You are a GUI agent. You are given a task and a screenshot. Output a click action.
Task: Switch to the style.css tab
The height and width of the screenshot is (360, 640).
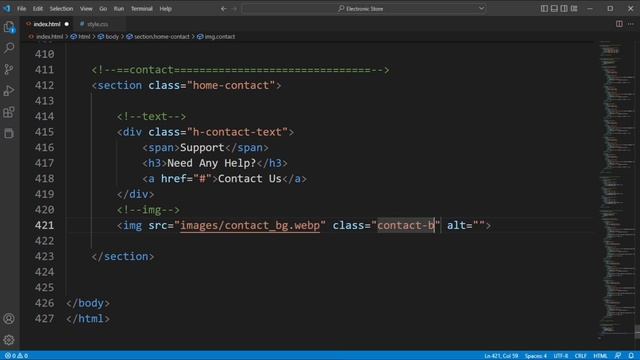coord(97,24)
